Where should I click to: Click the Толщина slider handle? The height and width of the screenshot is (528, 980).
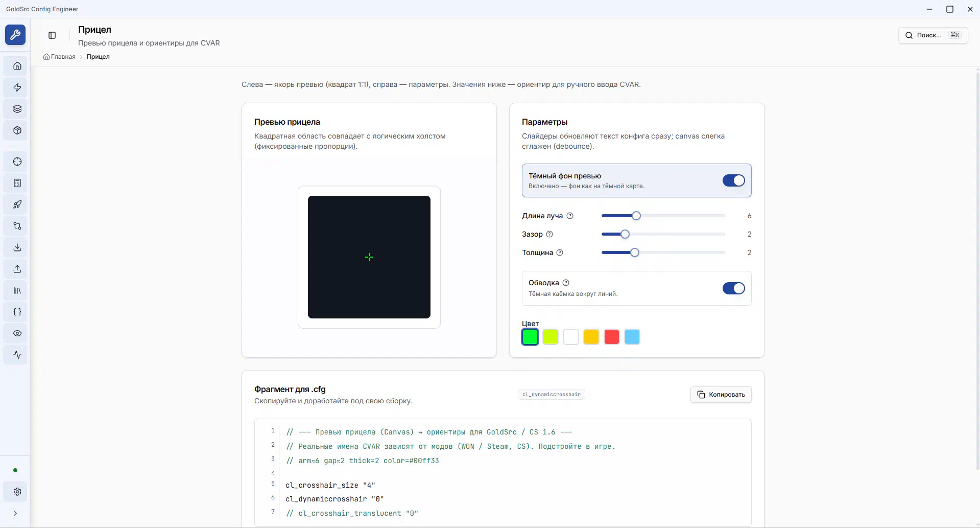(635, 252)
